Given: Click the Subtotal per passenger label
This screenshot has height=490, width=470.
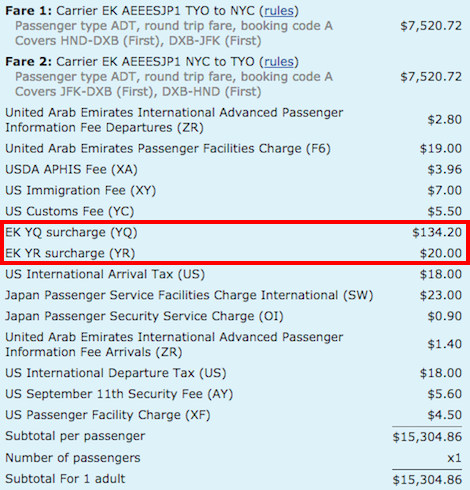Looking at the screenshot, I should tap(75, 436).
